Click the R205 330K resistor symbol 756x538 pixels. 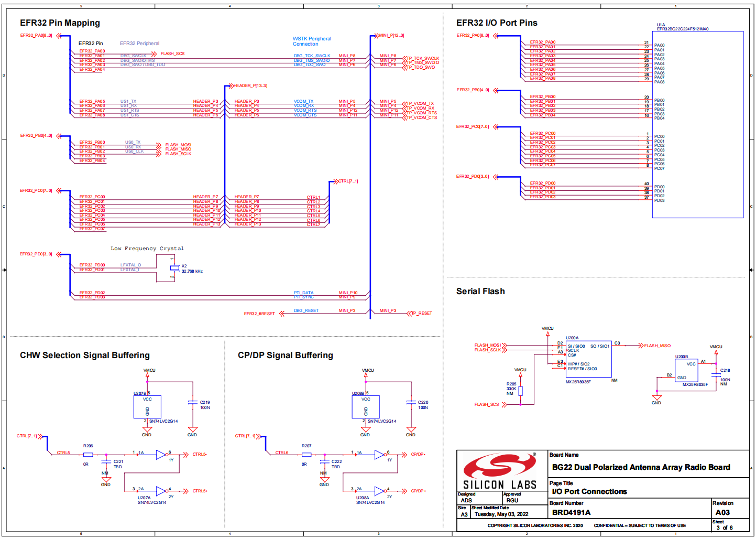pyautogui.click(x=520, y=391)
